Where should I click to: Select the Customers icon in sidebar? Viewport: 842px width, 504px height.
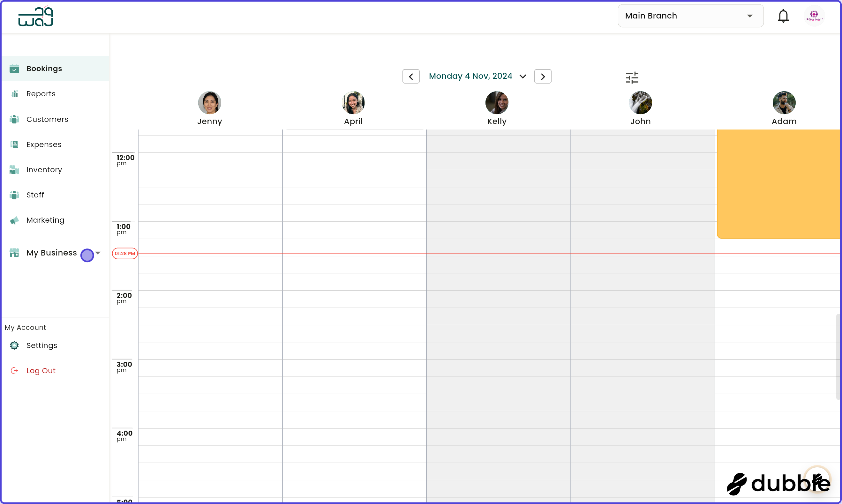pyautogui.click(x=14, y=119)
